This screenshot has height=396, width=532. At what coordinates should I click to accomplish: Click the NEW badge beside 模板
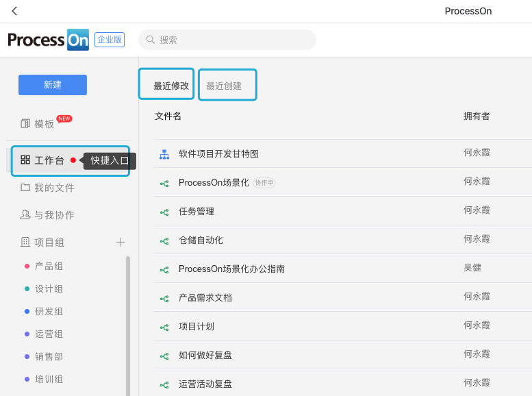pyautogui.click(x=64, y=119)
